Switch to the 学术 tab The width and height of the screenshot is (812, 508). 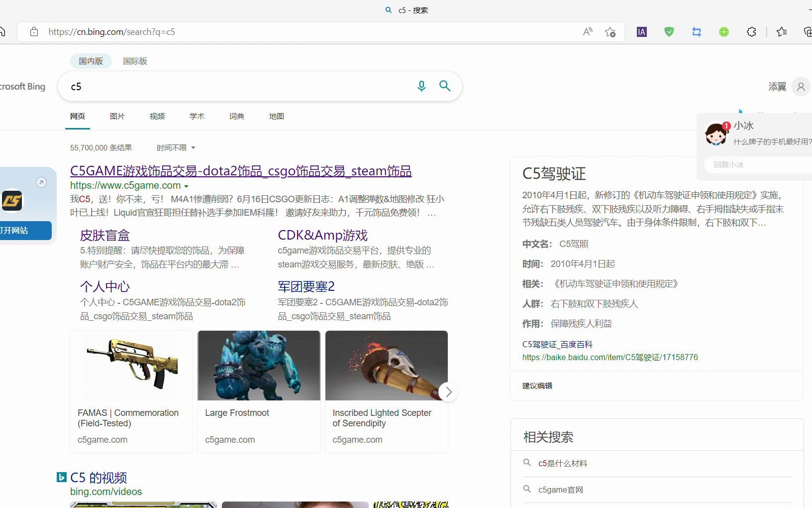coord(197,116)
